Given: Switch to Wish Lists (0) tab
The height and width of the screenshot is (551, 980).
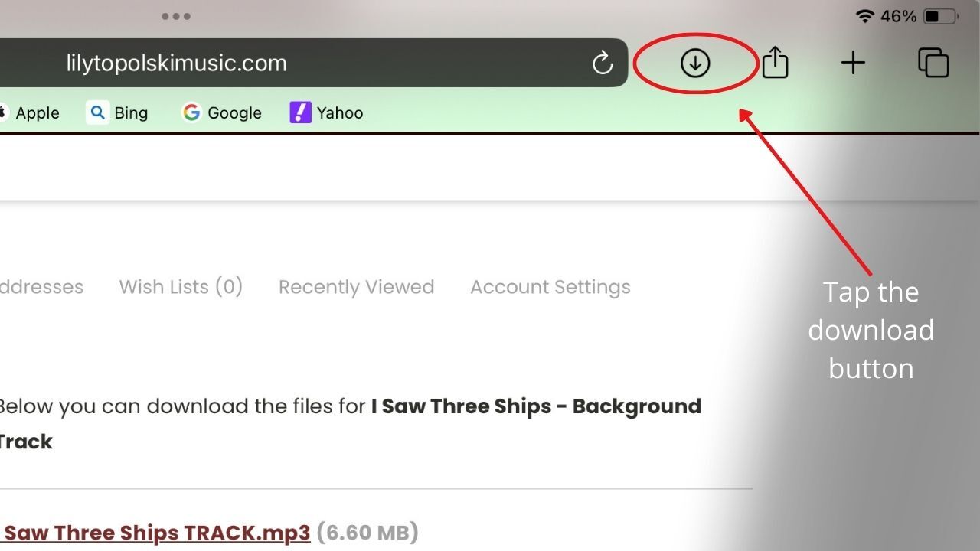Looking at the screenshot, I should [181, 287].
